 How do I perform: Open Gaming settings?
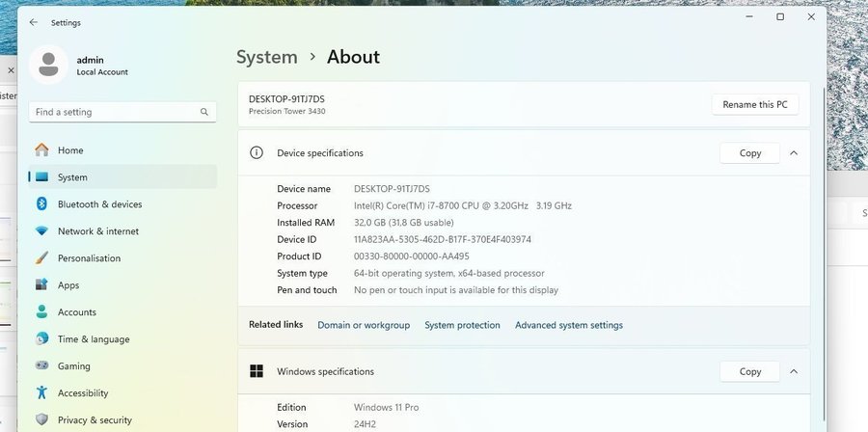click(x=73, y=366)
